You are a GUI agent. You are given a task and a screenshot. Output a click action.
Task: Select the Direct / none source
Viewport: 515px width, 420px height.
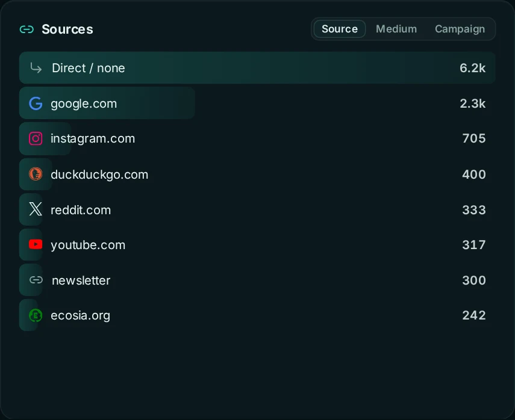(257, 68)
